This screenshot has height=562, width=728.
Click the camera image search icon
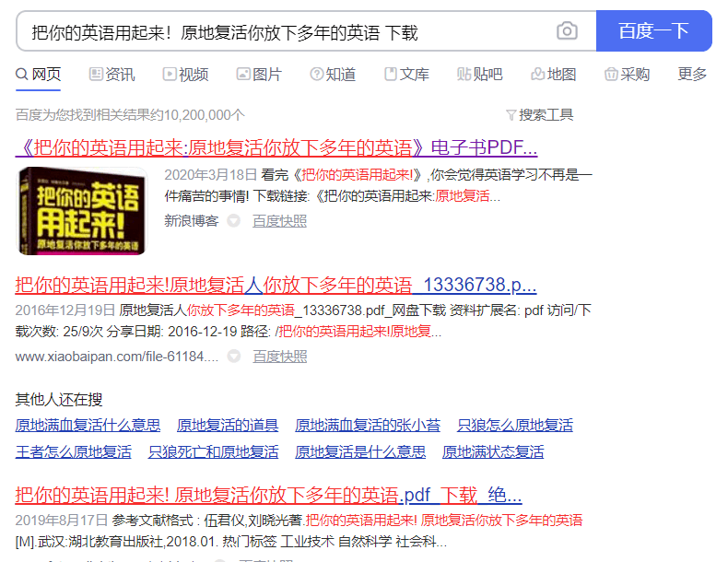pyautogui.click(x=567, y=31)
